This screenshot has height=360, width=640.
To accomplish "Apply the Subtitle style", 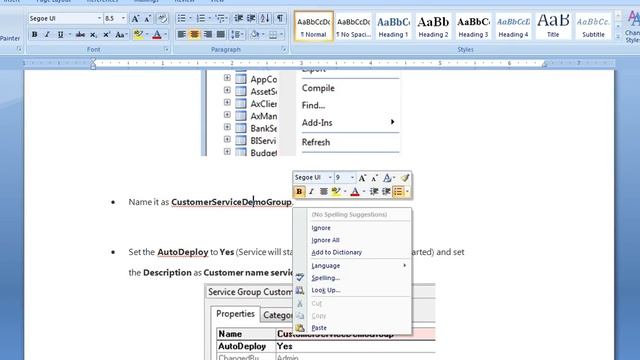I will click(593, 26).
